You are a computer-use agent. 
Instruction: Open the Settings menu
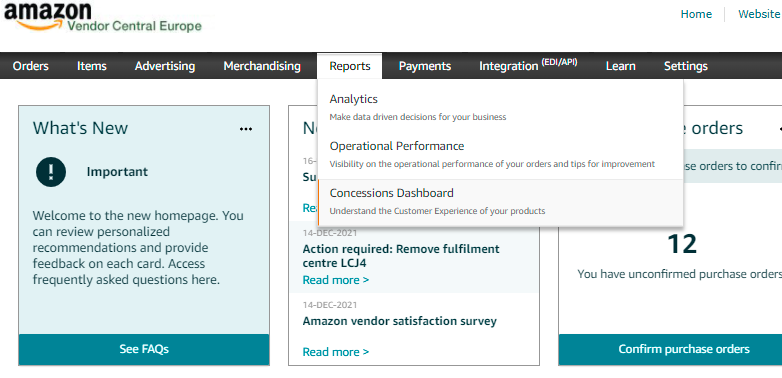tap(686, 66)
